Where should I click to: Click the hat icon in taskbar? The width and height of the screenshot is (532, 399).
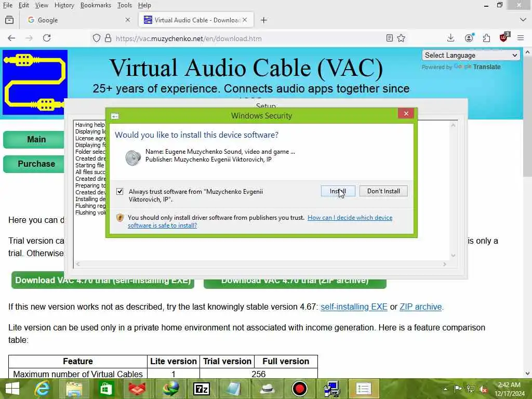[x=268, y=389]
